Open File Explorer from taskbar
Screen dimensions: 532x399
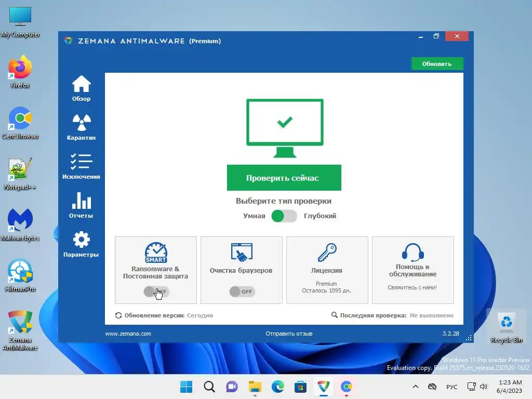coord(255,387)
